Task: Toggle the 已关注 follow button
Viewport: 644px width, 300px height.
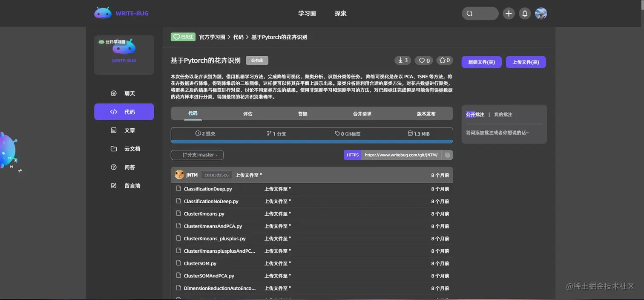Action: pos(183,37)
